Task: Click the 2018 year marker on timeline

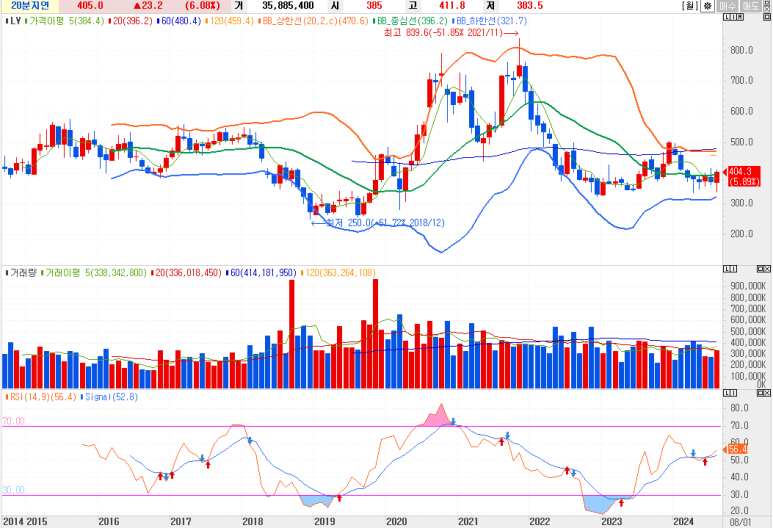Action: tap(252, 522)
